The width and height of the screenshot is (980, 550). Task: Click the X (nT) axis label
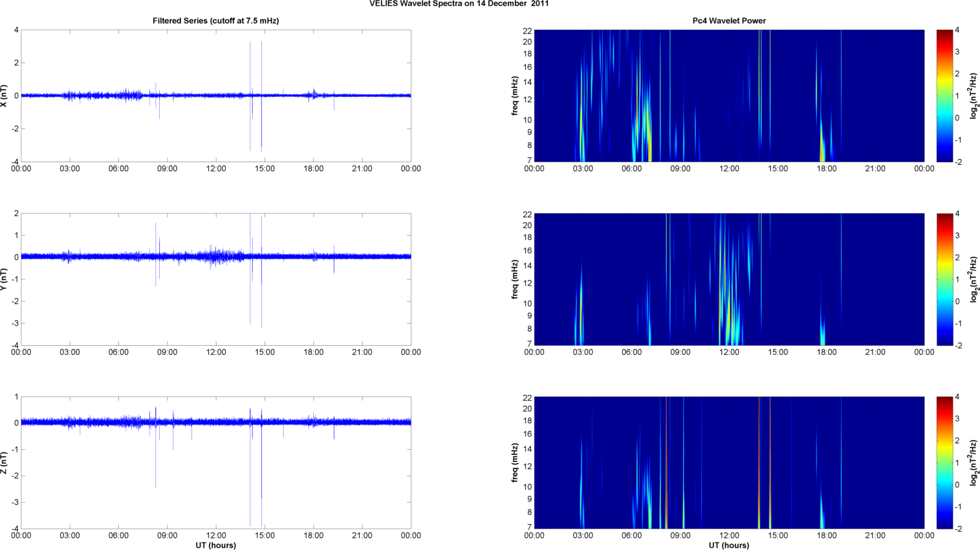pos(5,96)
